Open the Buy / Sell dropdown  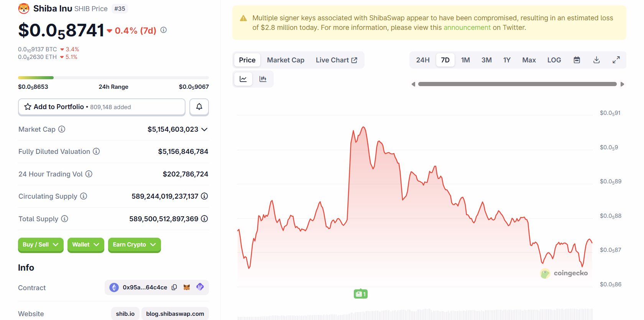pos(41,245)
